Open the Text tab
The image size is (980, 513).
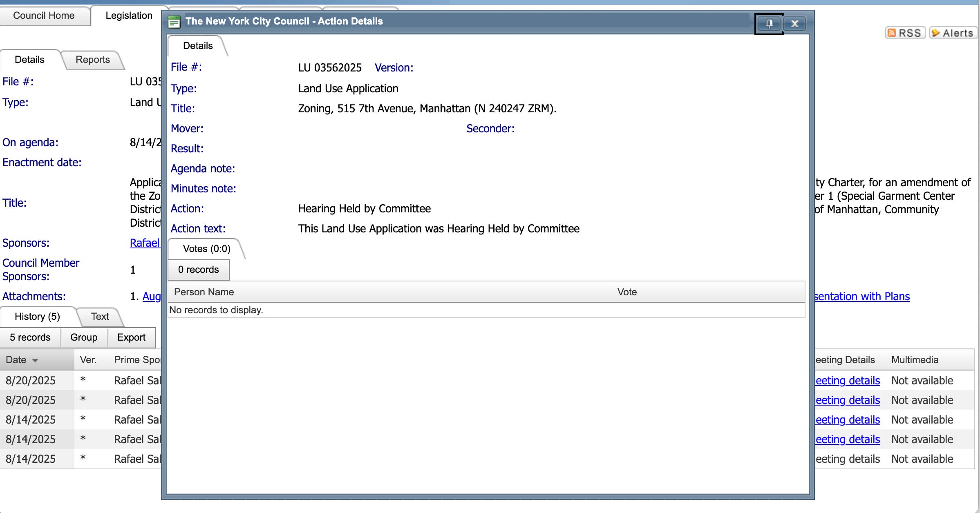pos(100,317)
